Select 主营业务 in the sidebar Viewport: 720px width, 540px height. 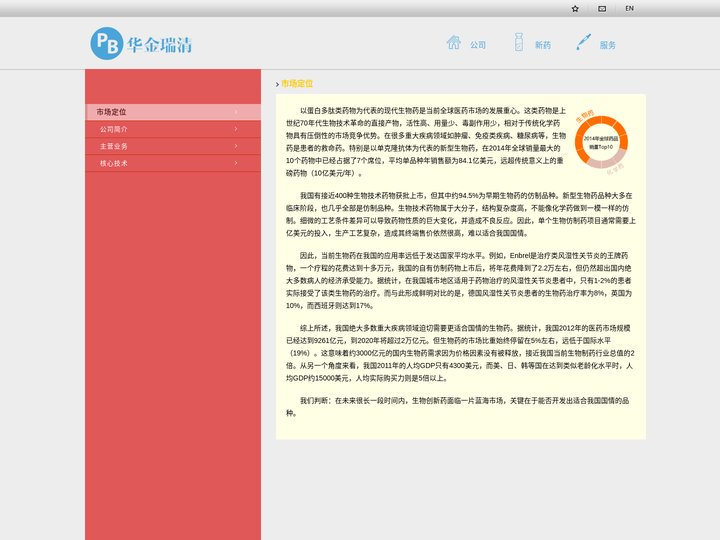pyautogui.click(x=173, y=146)
